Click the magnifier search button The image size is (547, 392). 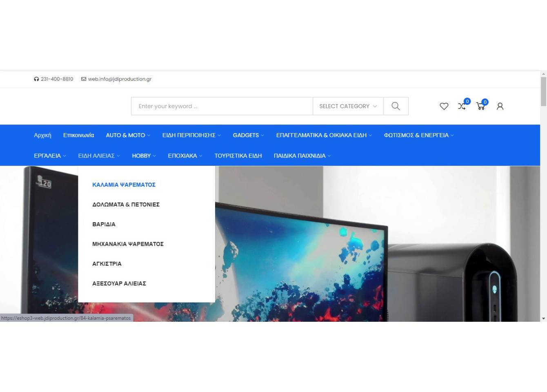point(396,106)
